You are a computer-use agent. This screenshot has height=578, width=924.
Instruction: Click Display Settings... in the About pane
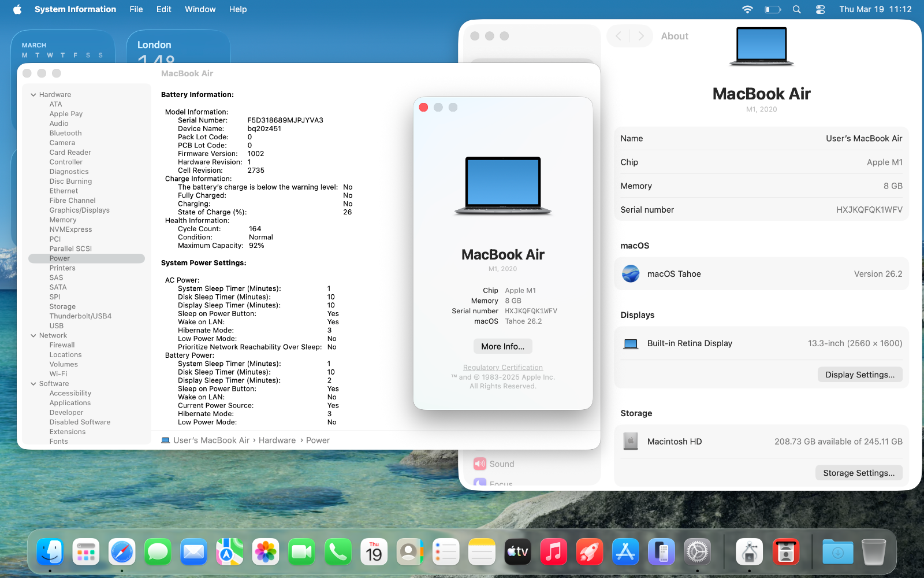tap(860, 375)
